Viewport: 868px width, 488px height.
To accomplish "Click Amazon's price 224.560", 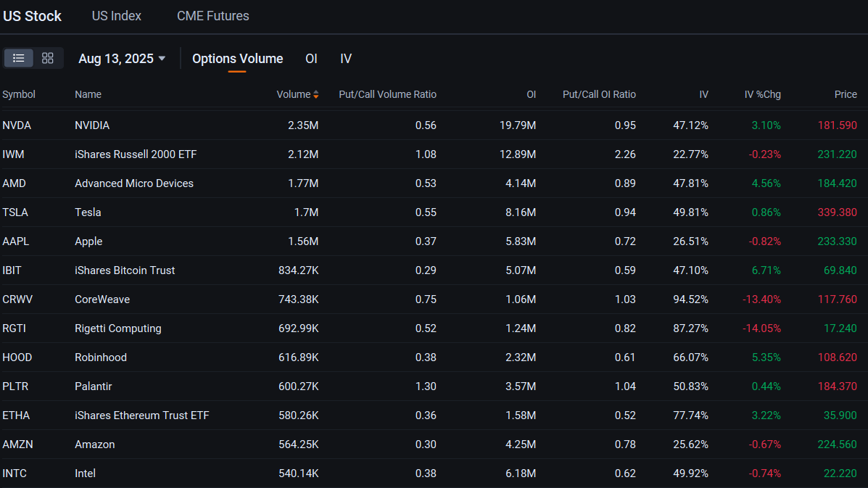I will tap(837, 444).
